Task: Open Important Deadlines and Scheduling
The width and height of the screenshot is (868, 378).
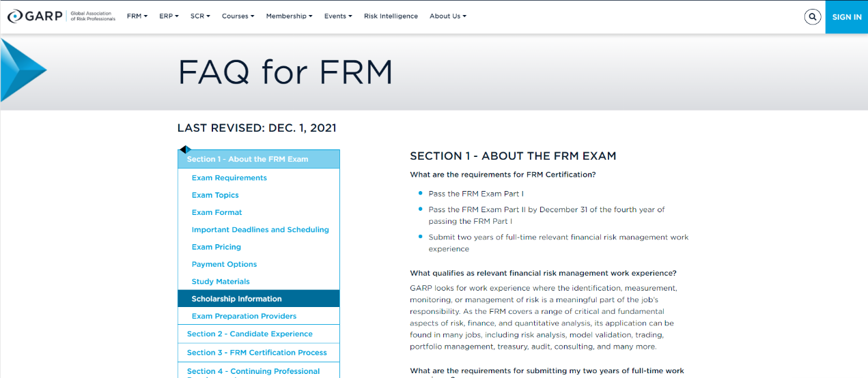Action: point(260,230)
